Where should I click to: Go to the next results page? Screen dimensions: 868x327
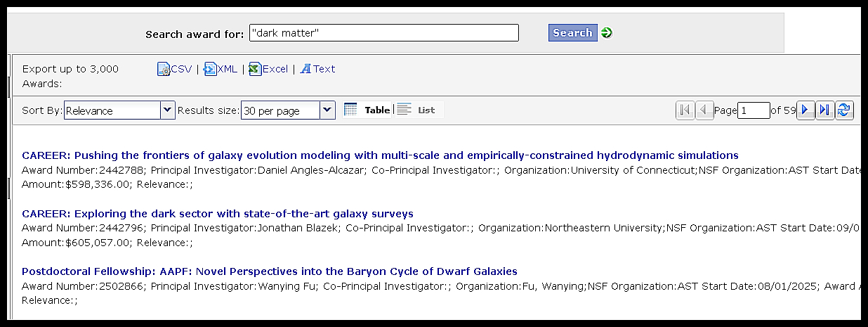coord(805,110)
